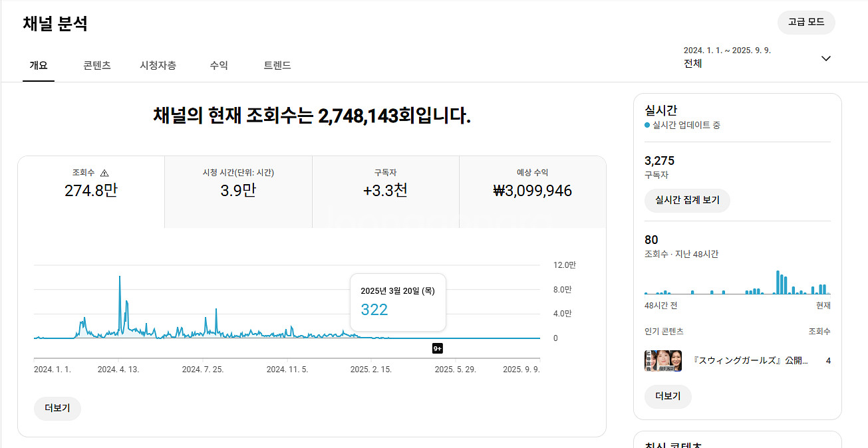
Task: Select the 조회수 274.8만 metric card
Action: pos(91,192)
